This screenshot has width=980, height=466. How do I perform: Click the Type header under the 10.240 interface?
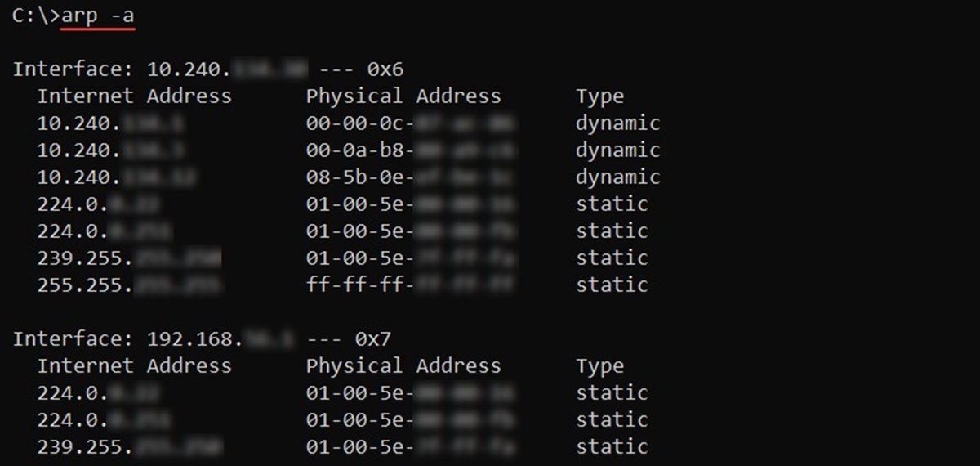pyautogui.click(x=599, y=96)
